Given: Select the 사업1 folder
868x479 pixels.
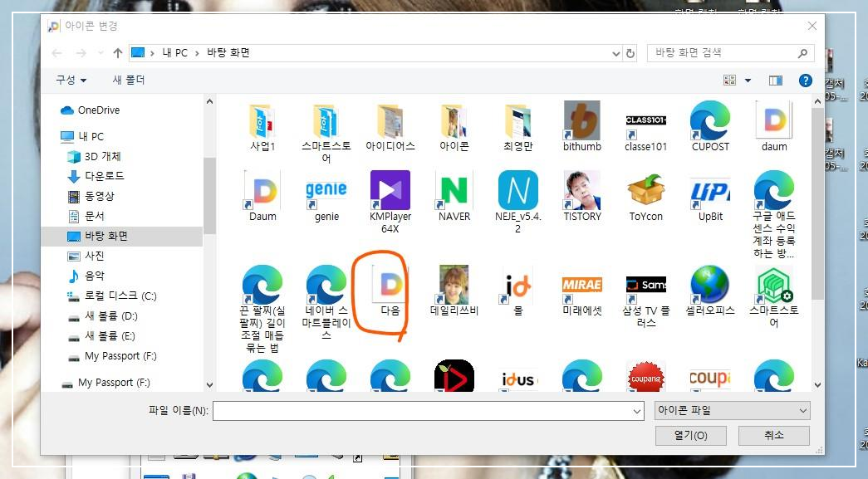Looking at the screenshot, I should [x=262, y=127].
